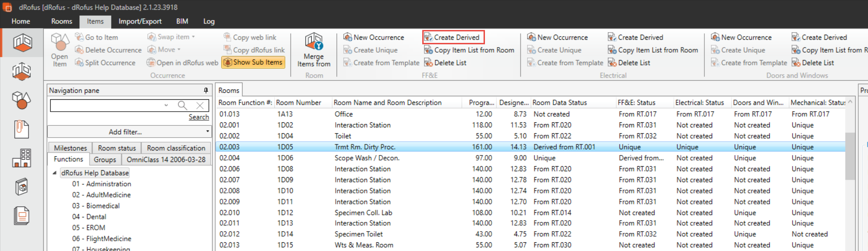Open the second sidebar module icon below Rooms
868x251 pixels.
(x=22, y=72)
